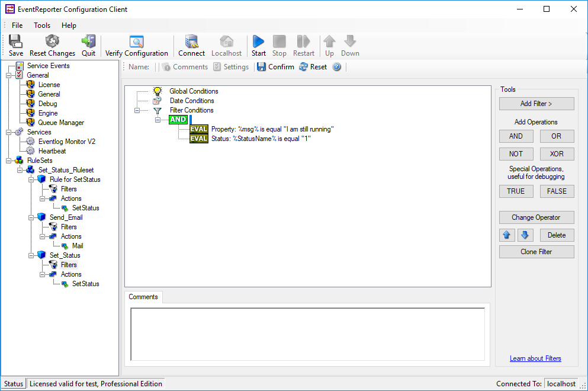Image resolution: width=588 pixels, height=391 pixels.
Task: Start the service with the Start button
Action: pos(258,46)
